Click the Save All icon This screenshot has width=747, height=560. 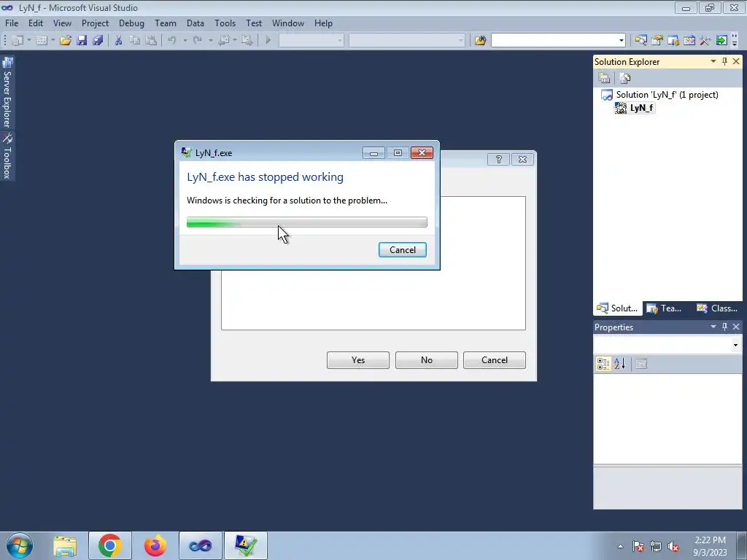pyautogui.click(x=98, y=41)
